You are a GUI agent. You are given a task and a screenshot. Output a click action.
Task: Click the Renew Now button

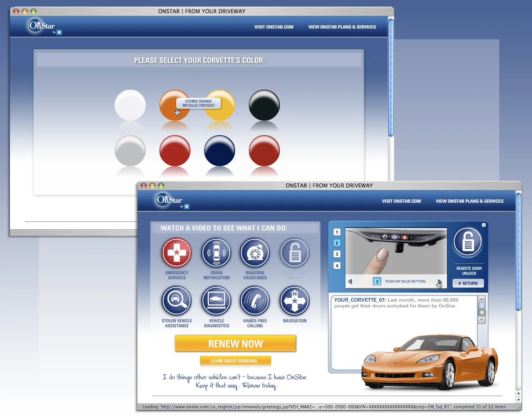click(x=236, y=343)
